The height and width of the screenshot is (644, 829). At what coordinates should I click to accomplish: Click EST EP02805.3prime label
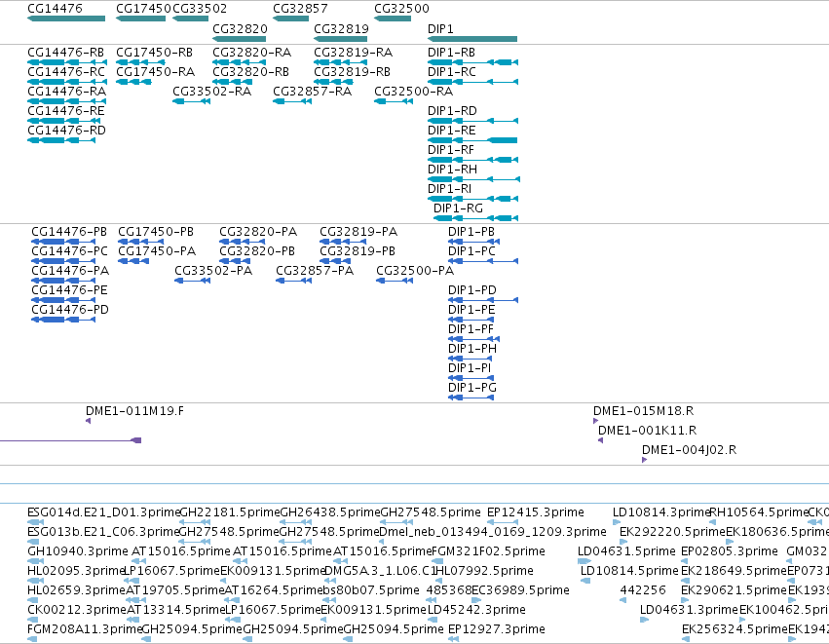(x=729, y=551)
